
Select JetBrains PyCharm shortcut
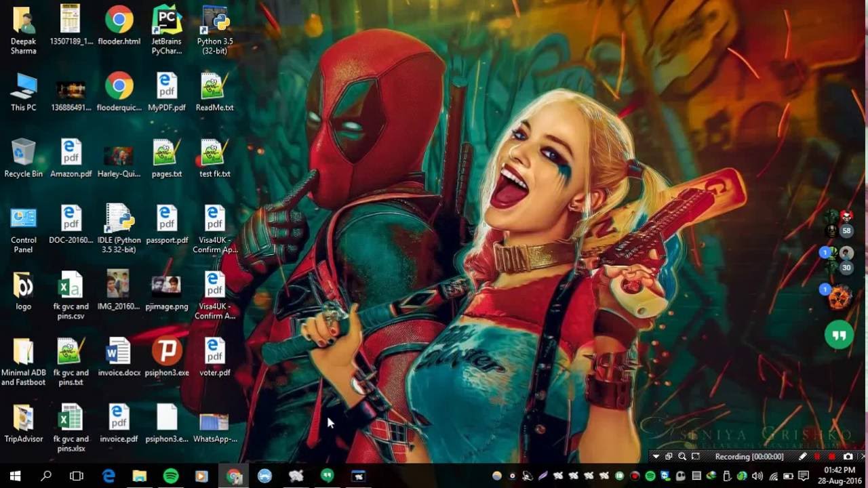coord(167,30)
